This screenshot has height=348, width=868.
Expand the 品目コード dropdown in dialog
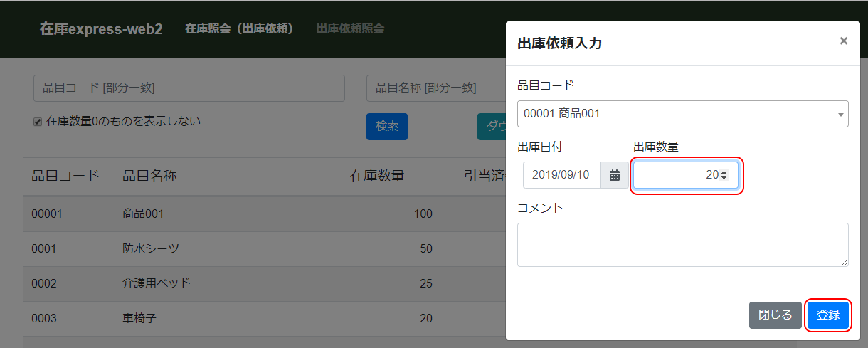(x=840, y=114)
